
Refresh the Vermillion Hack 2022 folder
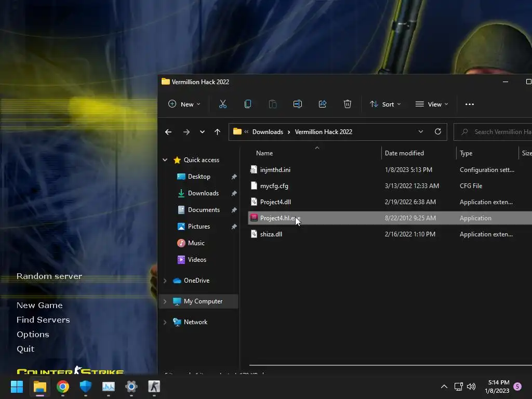[x=438, y=131]
